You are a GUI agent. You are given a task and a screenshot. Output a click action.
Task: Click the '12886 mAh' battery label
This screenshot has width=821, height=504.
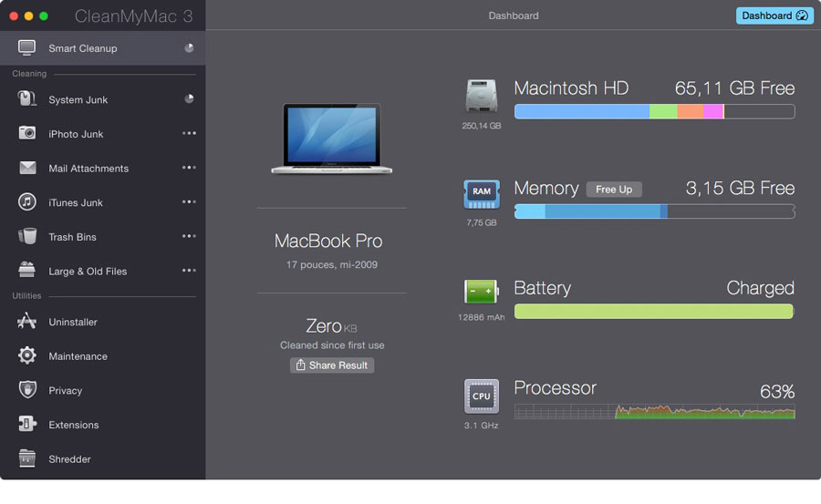(x=481, y=317)
